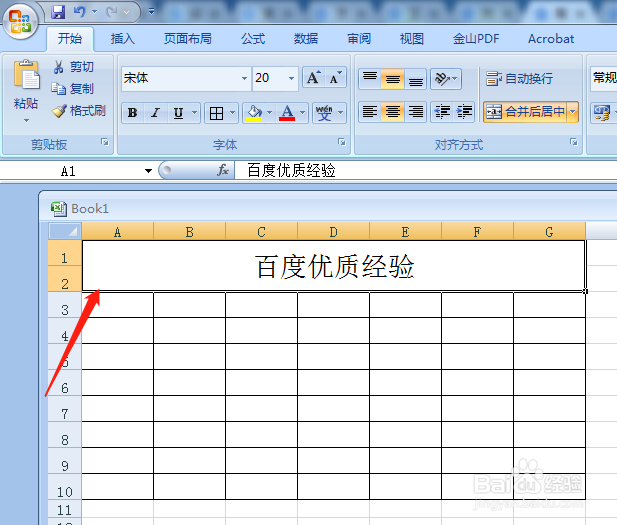Image resolution: width=617 pixels, height=525 pixels.
Task: Decrease font size with the small A
Action: pyautogui.click(x=335, y=78)
